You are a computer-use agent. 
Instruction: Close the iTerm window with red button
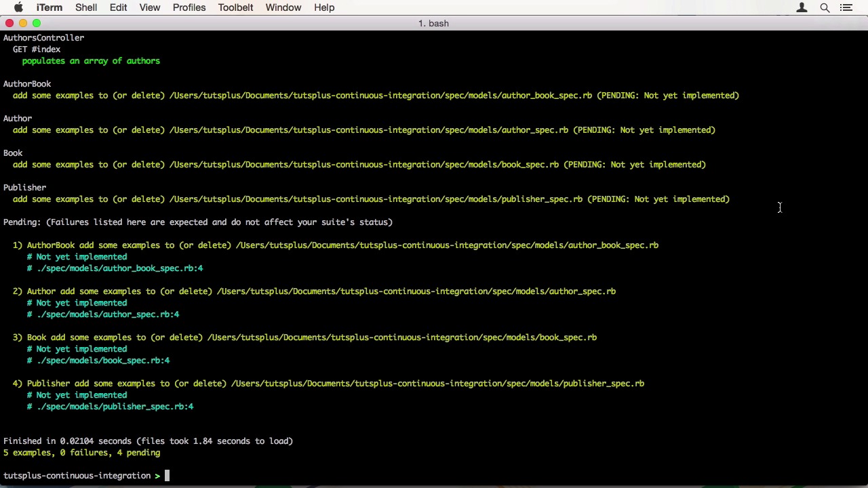9,23
